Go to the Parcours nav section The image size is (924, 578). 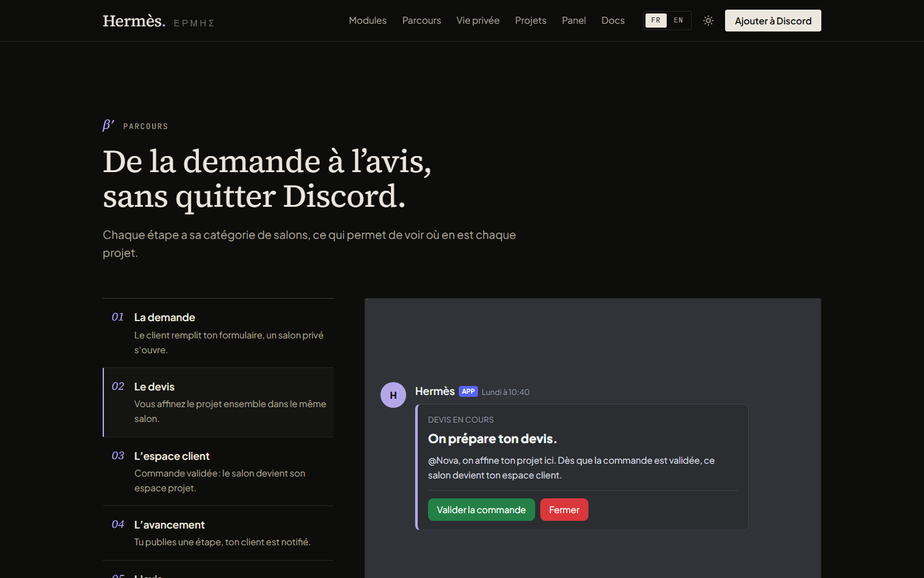[x=422, y=21]
